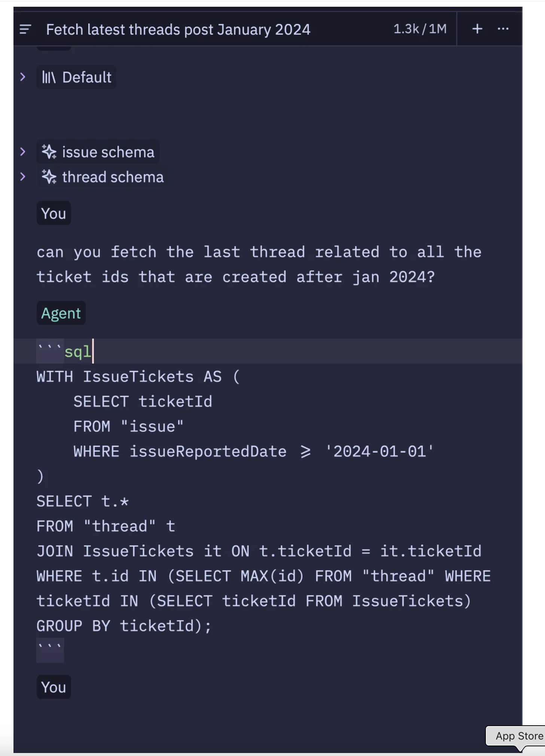Click the library icon beside Default
Screen dimensions: 545x756
(49, 77)
